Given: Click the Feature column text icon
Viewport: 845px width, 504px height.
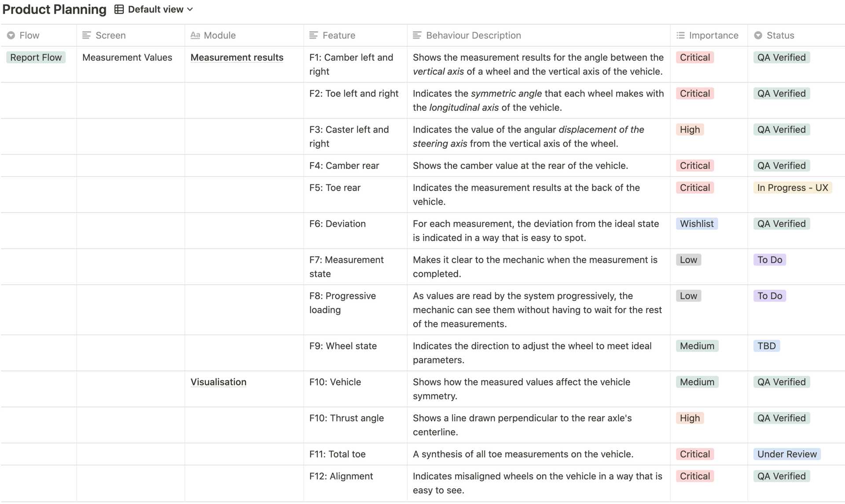Looking at the screenshot, I should [313, 35].
